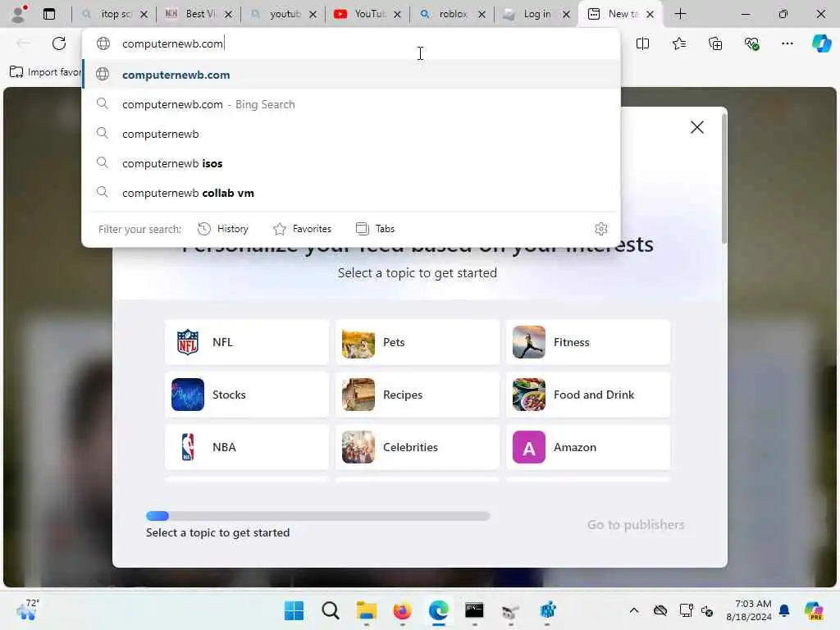Switch to the youtub search tab

click(x=283, y=14)
